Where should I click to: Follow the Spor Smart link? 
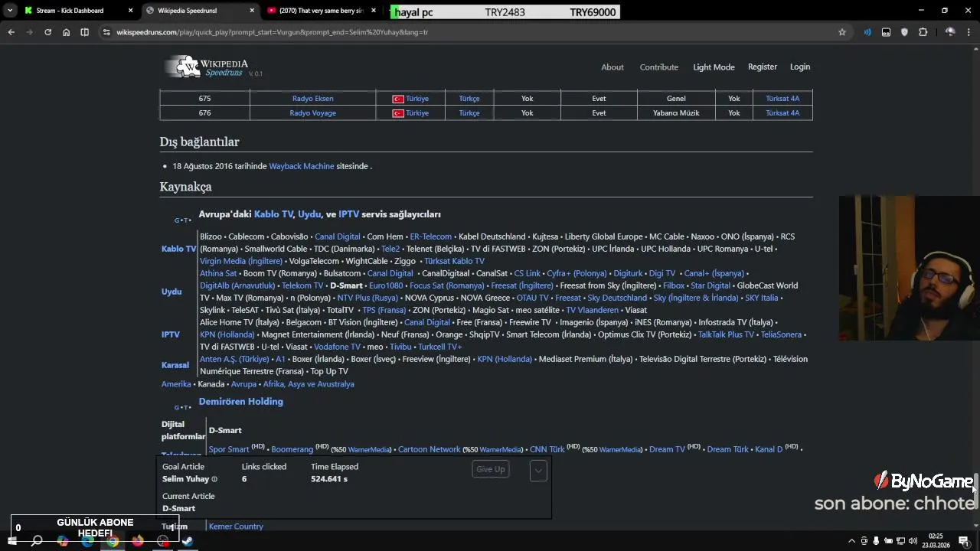click(x=229, y=449)
